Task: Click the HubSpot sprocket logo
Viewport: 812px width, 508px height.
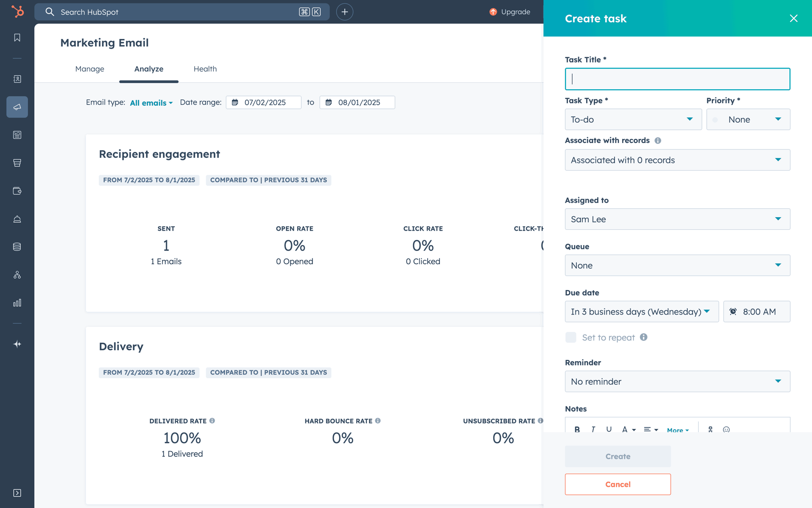Action: coord(17,11)
